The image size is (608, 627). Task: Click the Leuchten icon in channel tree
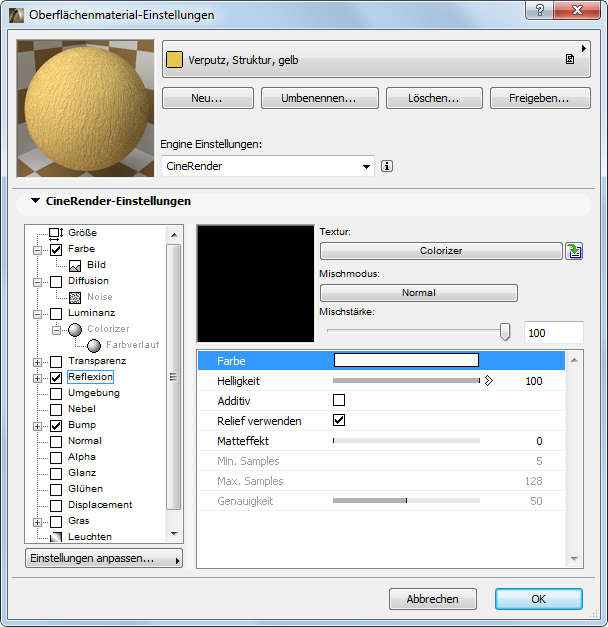pyautogui.click(x=56, y=537)
